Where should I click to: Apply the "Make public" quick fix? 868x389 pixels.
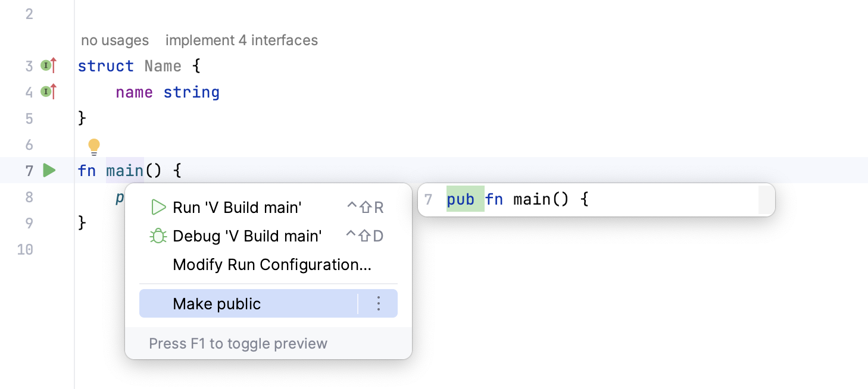[x=217, y=303]
